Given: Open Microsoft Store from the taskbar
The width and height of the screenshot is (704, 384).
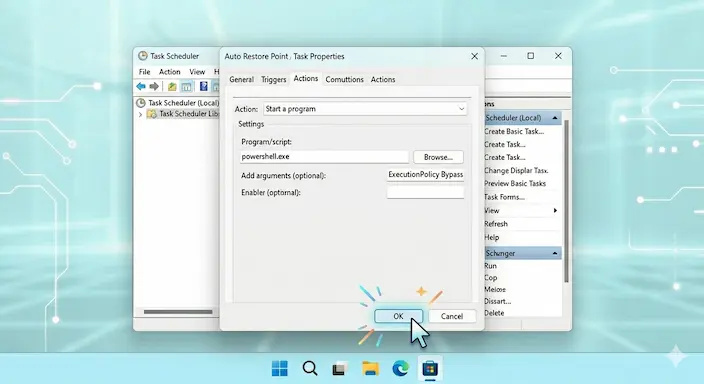Looking at the screenshot, I should point(430,369).
